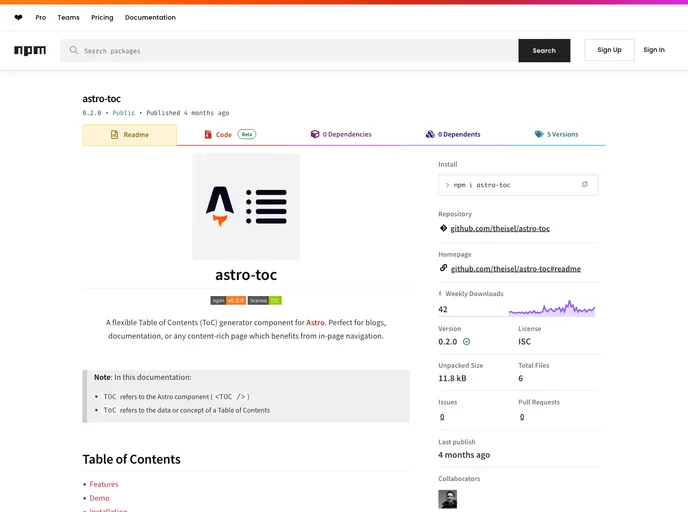Open the Issues count 0 link

tap(442, 417)
